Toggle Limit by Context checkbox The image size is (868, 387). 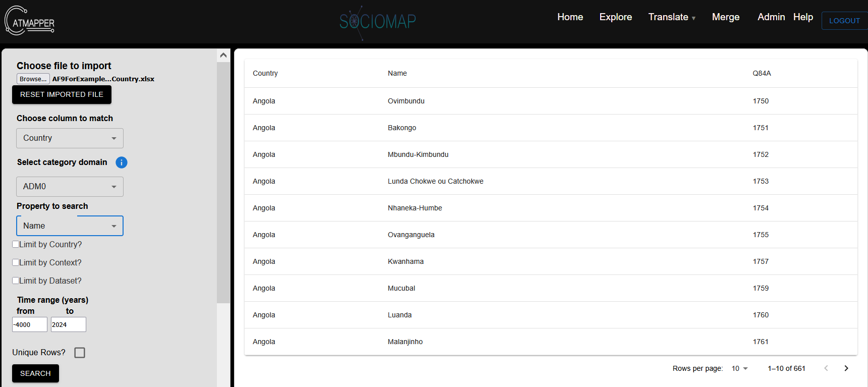[x=16, y=262]
